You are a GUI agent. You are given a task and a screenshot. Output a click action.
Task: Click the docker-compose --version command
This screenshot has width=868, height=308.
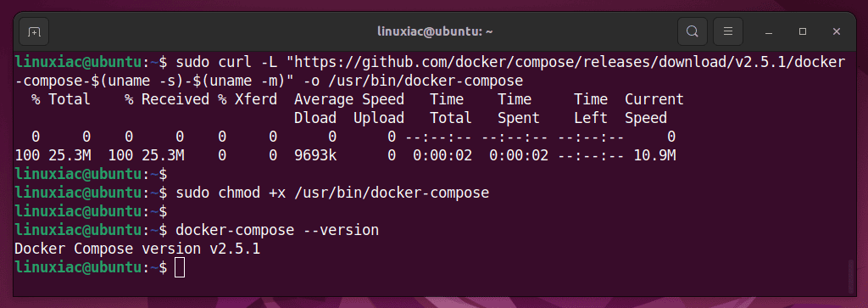click(277, 230)
